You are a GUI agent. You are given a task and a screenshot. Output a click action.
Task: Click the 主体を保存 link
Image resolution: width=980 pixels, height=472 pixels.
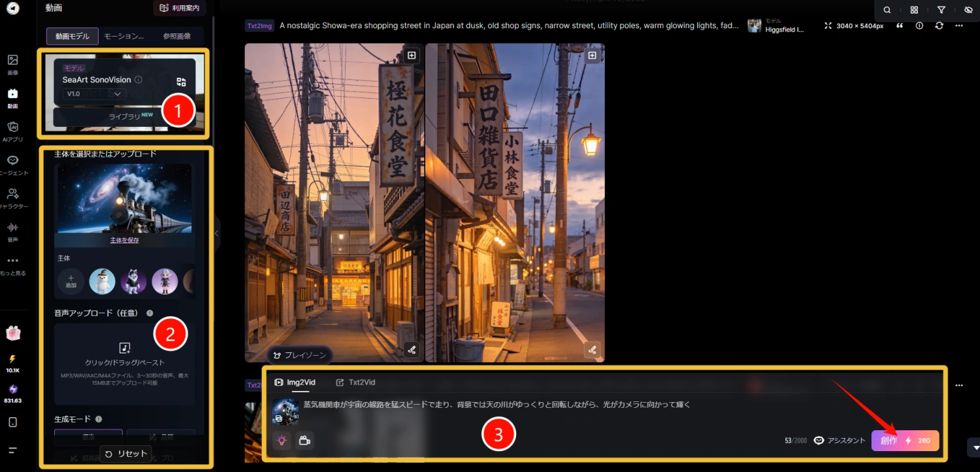pyautogui.click(x=125, y=241)
